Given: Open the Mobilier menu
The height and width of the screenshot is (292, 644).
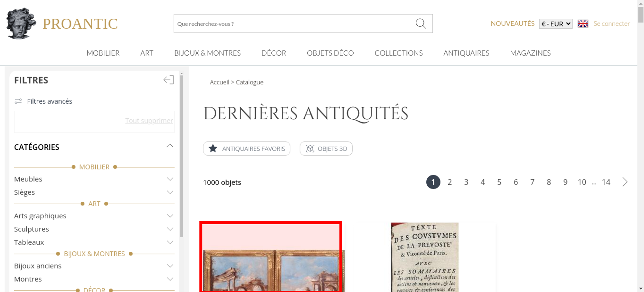Looking at the screenshot, I should pyautogui.click(x=103, y=53).
